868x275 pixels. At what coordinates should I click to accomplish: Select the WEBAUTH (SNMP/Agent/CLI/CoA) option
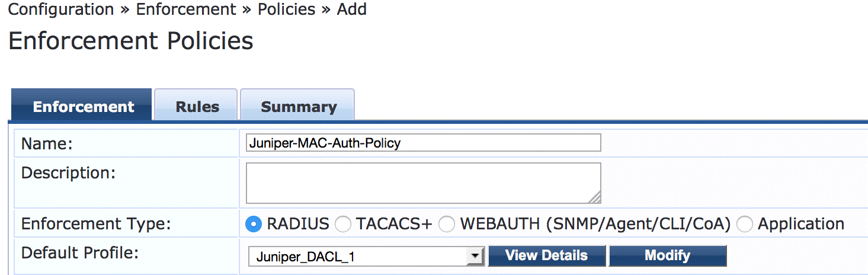pyautogui.click(x=447, y=224)
